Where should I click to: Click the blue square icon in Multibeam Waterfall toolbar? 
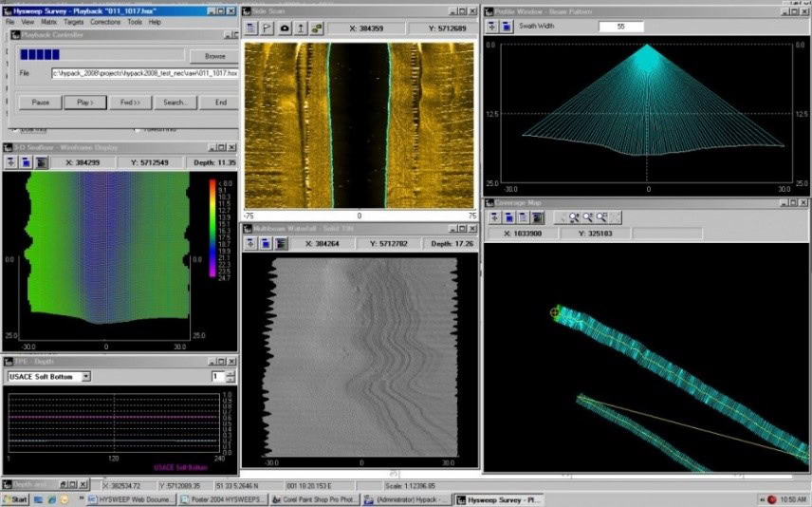266,243
